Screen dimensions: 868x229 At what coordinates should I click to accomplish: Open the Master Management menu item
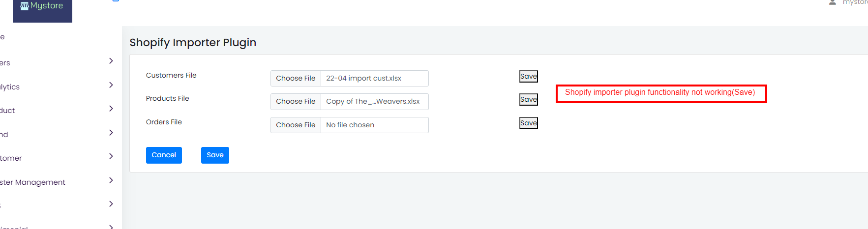tap(32, 182)
